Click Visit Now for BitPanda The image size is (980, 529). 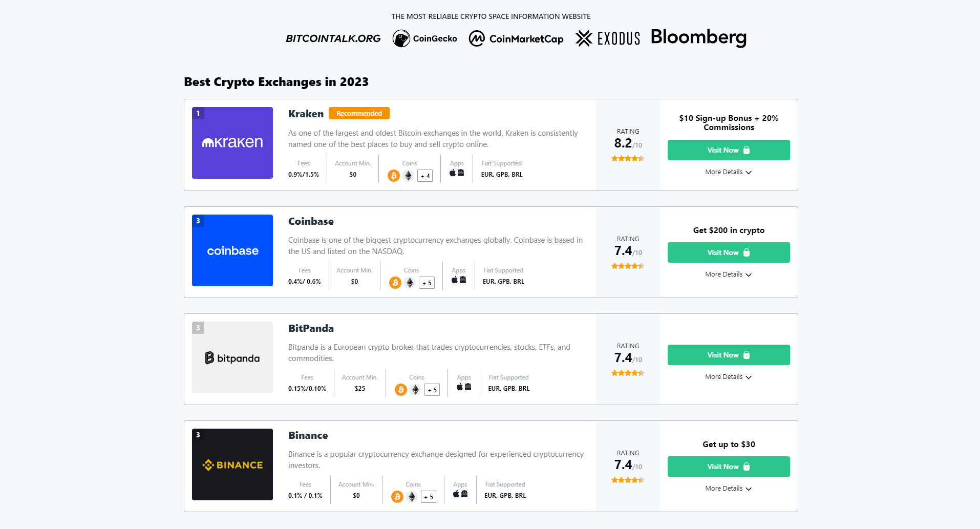pyautogui.click(x=729, y=355)
